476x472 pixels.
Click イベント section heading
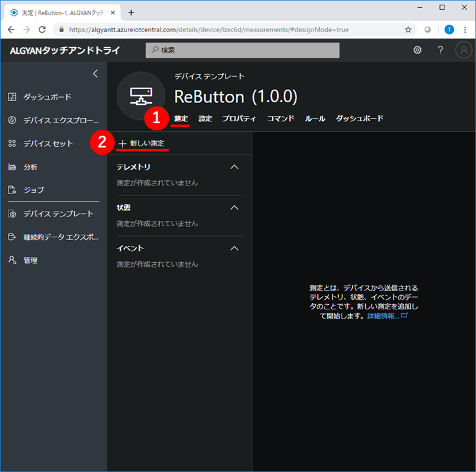(130, 248)
